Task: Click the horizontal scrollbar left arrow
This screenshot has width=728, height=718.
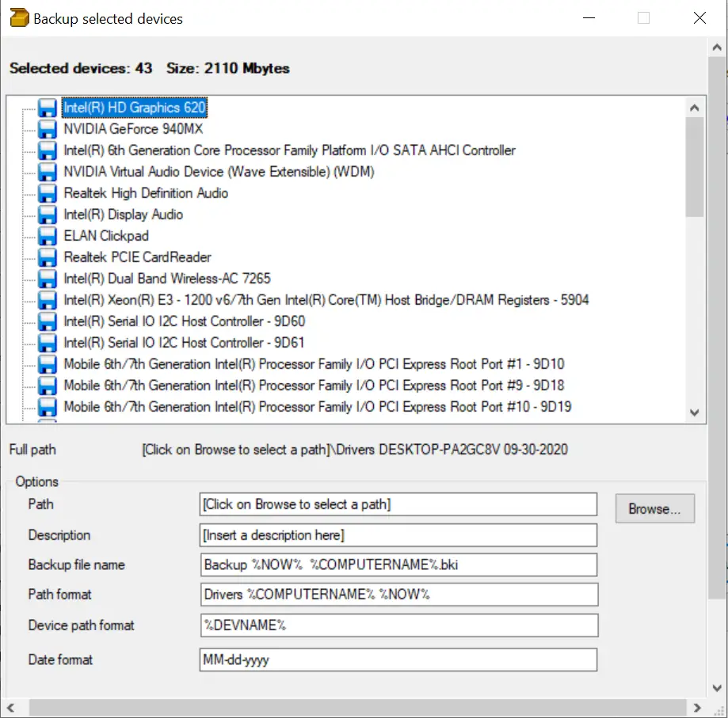Action: (10, 708)
